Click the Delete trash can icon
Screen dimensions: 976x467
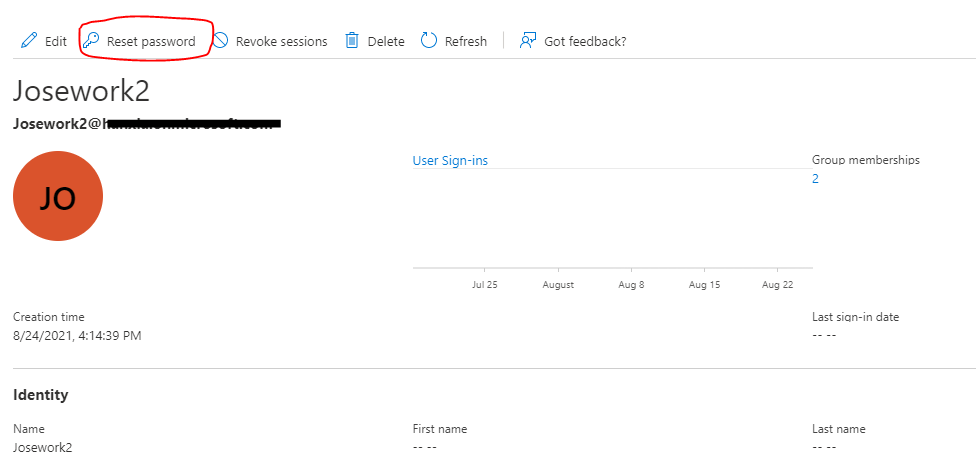(352, 41)
